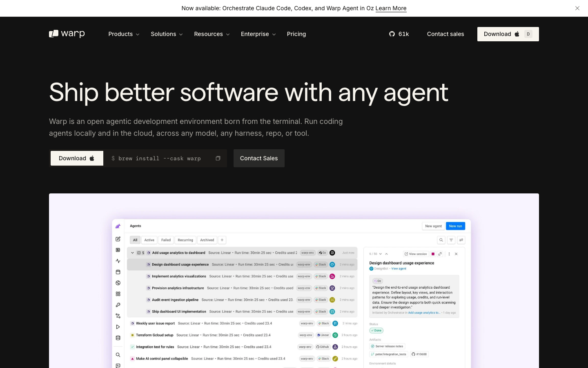Close the agent detail panel
Screen dimensions: 588x368
[x=456, y=254]
